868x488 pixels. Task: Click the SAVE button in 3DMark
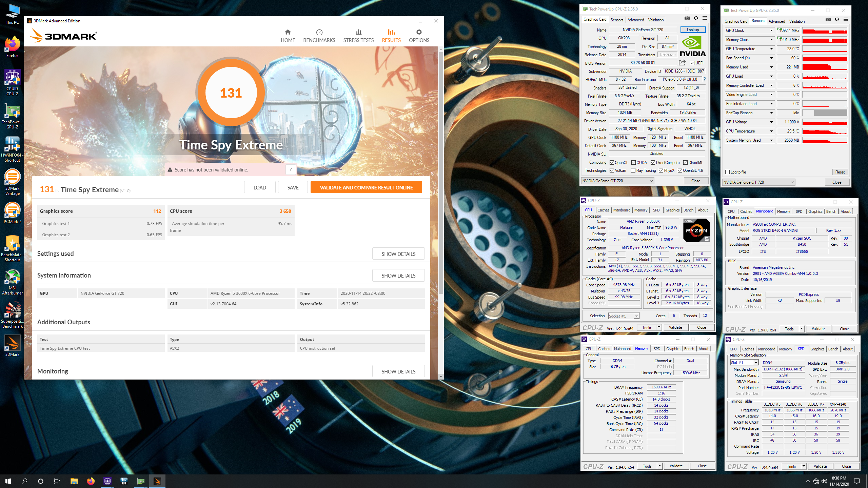pos(293,187)
